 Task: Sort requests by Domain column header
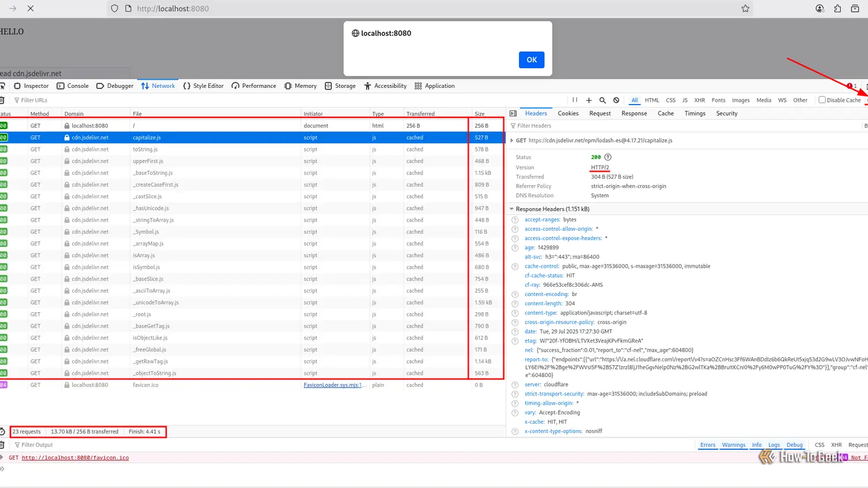pyautogui.click(x=95, y=114)
